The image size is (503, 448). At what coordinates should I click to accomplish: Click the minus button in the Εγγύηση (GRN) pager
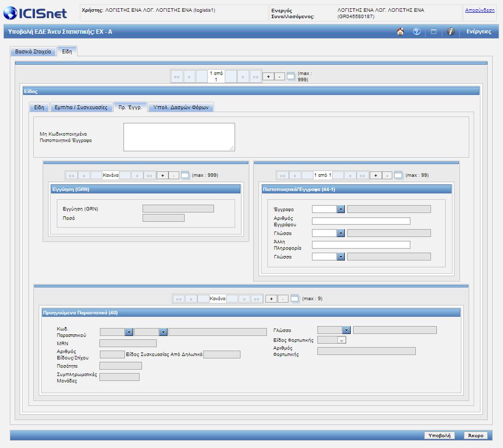click(x=174, y=175)
